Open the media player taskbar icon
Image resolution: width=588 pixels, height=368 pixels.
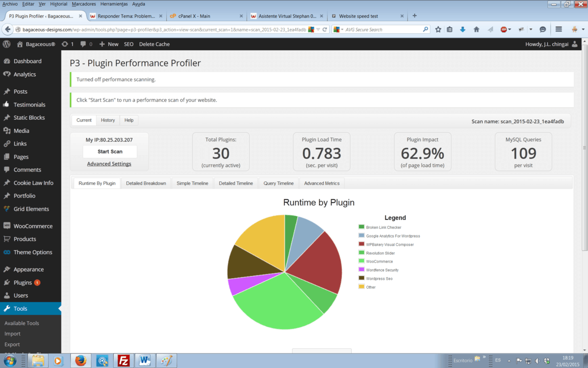point(58,361)
